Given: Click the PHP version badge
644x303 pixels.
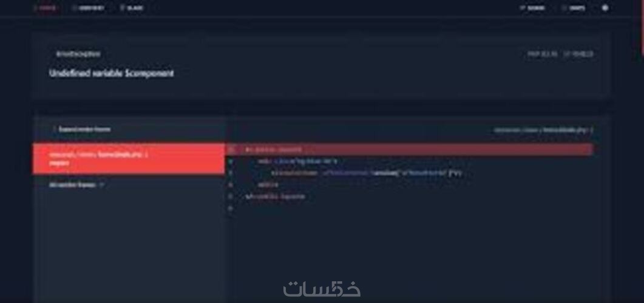Looking at the screenshot, I should [x=542, y=54].
